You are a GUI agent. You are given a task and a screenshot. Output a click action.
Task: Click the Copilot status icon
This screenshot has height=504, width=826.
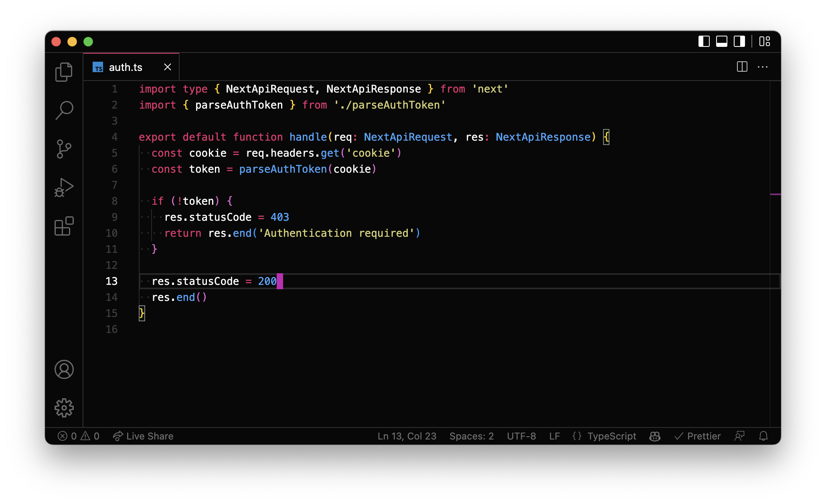click(x=655, y=436)
